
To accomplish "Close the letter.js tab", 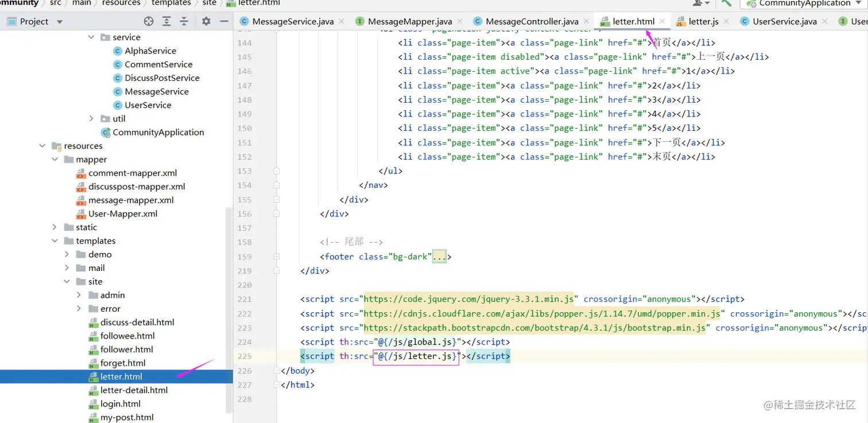I will pos(726,21).
